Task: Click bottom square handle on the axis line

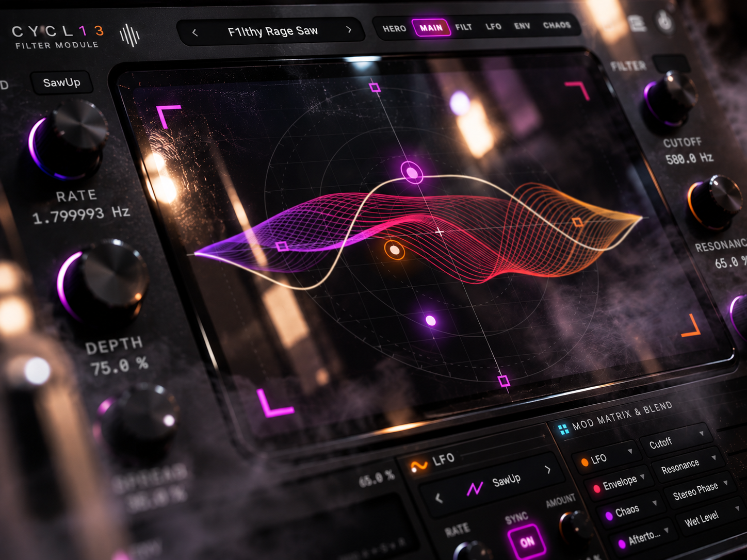Action: 504,381
